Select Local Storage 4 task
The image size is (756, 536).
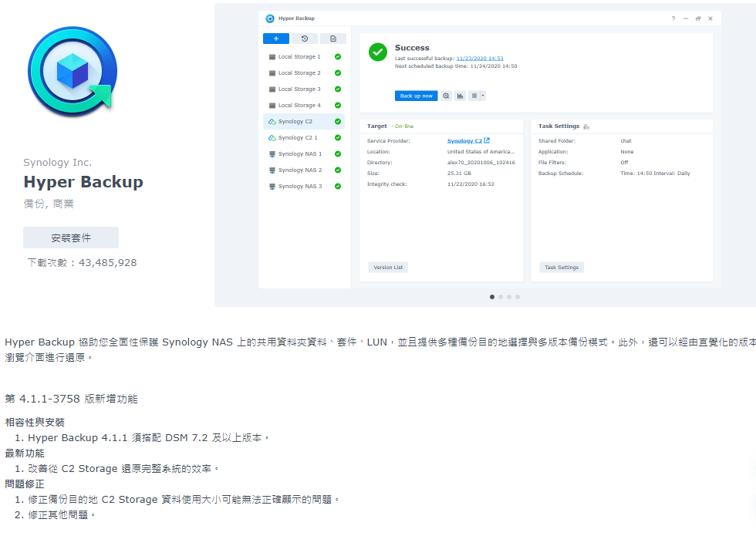coord(304,106)
